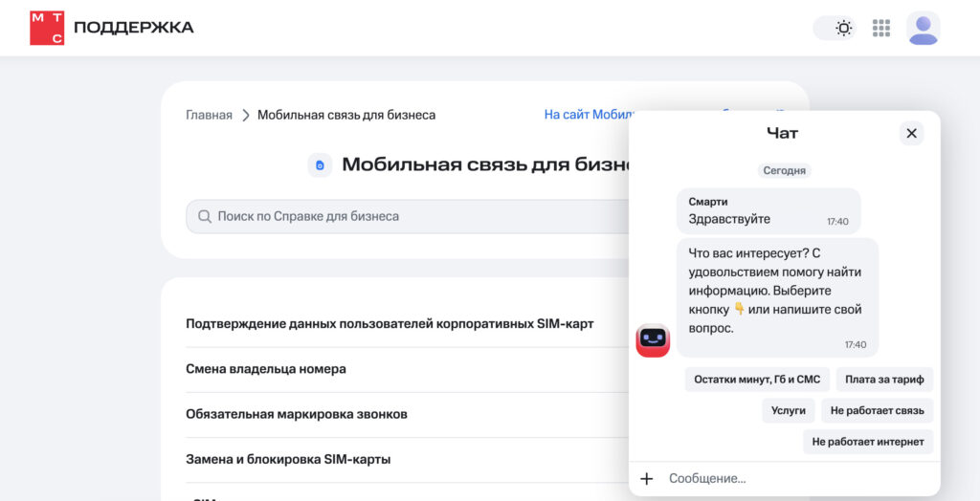Viewport: 980px width, 501px height.
Task: Toggle the light/dark theme switch
Action: point(835,28)
